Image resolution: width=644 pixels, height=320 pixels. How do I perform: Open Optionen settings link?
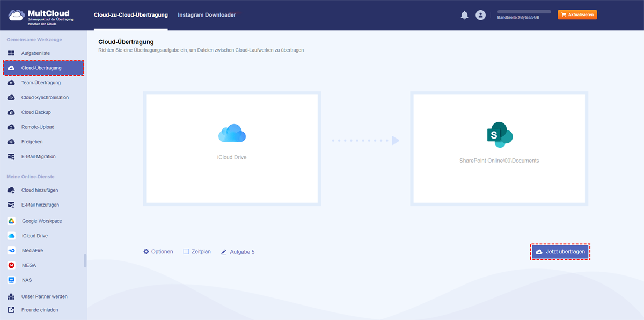coord(162,251)
